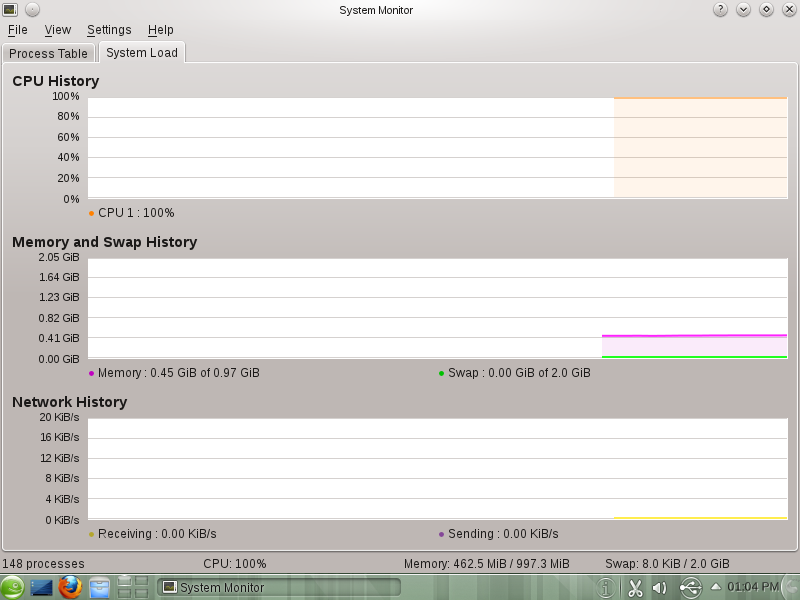Click the Memory and Swap History graph

pyautogui.click(x=437, y=308)
